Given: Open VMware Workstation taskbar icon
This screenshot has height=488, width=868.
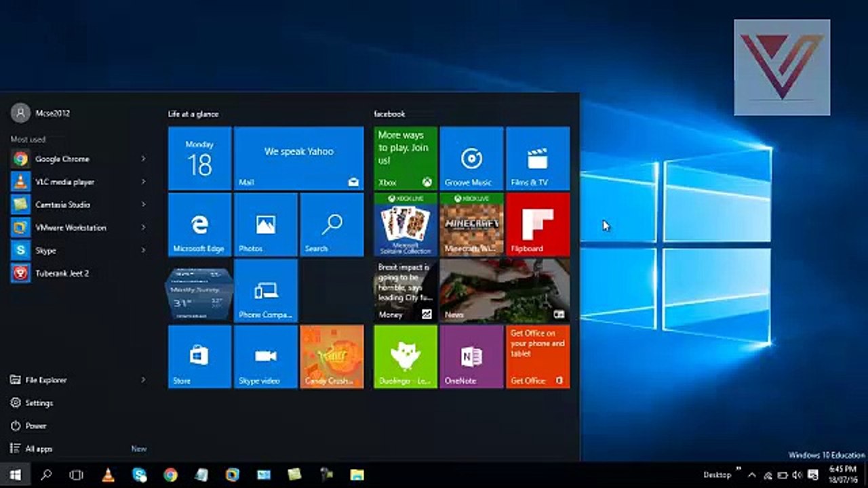Looking at the screenshot, I should [233, 475].
